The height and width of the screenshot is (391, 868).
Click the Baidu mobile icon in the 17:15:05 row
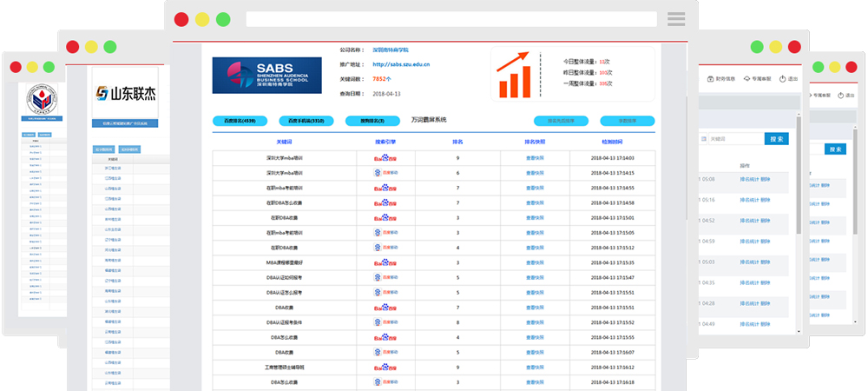(385, 233)
